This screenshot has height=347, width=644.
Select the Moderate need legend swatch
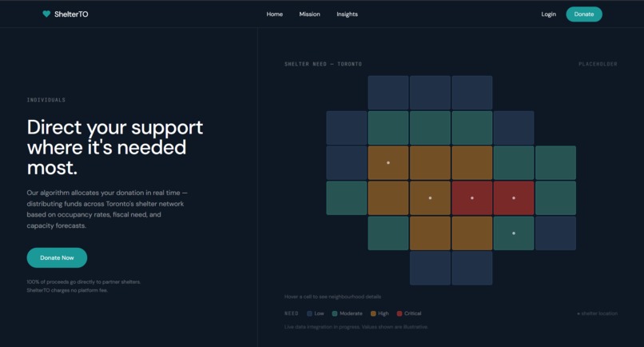tap(335, 313)
